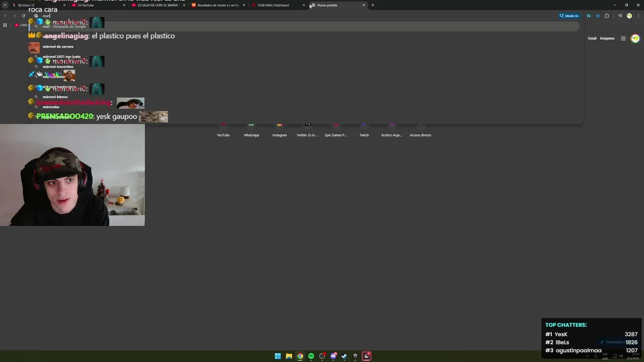644x362 pixels.
Task: Reload the current page
Action: [x=24, y=16]
